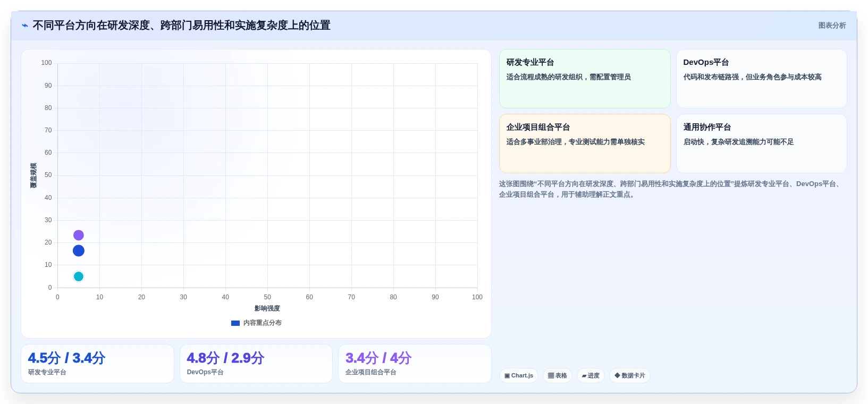Click the 进度 tag chip
Image resolution: width=868 pixels, height=404 pixels.
coord(591,376)
